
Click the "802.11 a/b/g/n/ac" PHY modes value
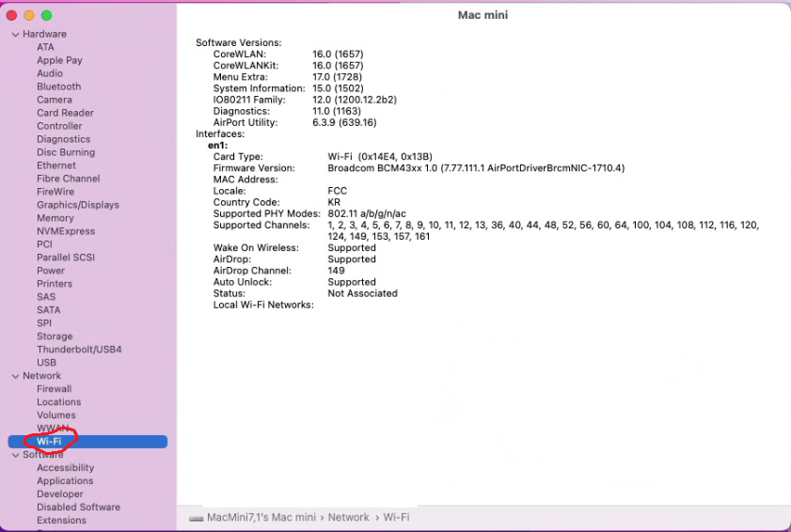(x=367, y=213)
